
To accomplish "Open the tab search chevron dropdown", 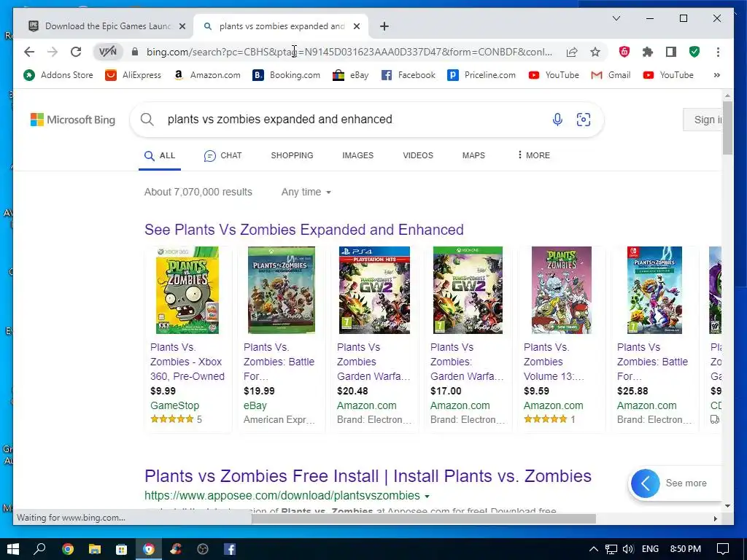I will tap(616, 18).
